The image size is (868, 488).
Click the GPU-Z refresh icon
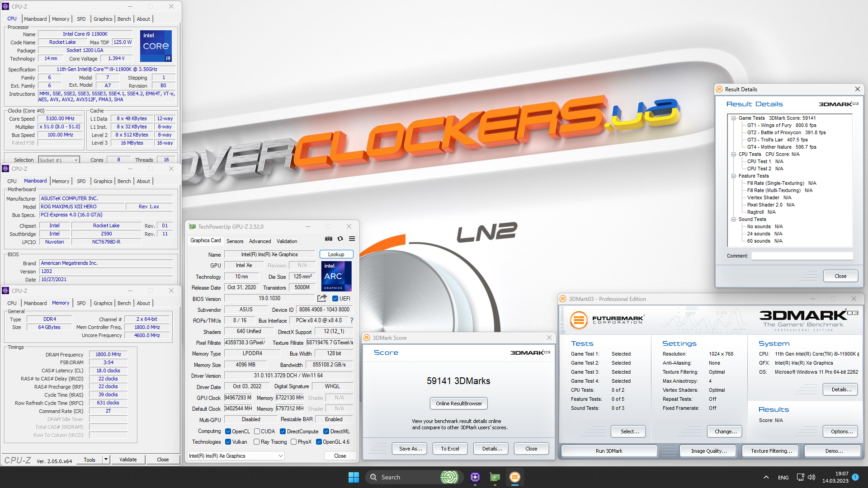(x=340, y=239)
